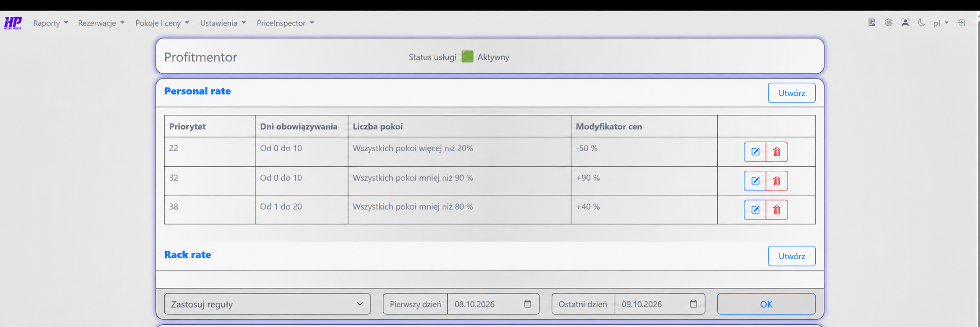Log out using the exit icon
Screen dimensions: 980x327
click(961, 23)
